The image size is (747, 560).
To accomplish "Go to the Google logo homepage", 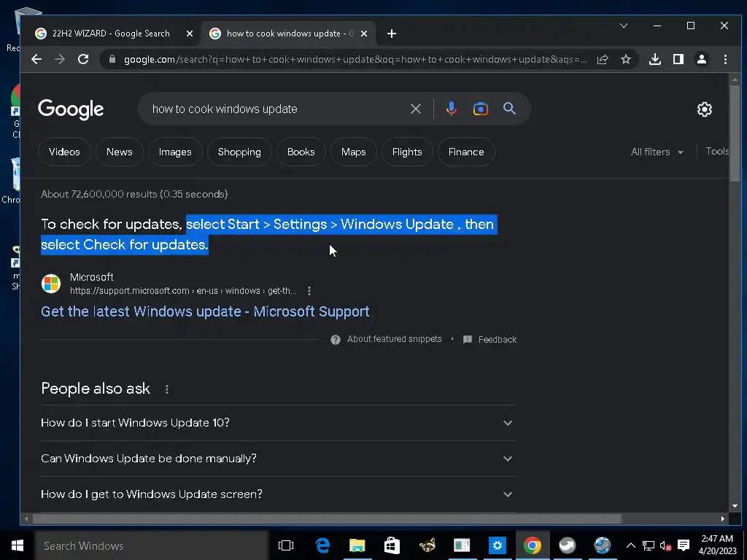I will click(x=71, y=109).
